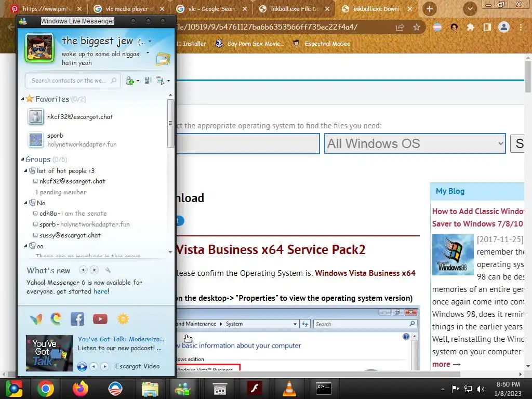Click the contact list layout icon
The height and width of the screenshot is (399, 532).
[x=148, y=81]
